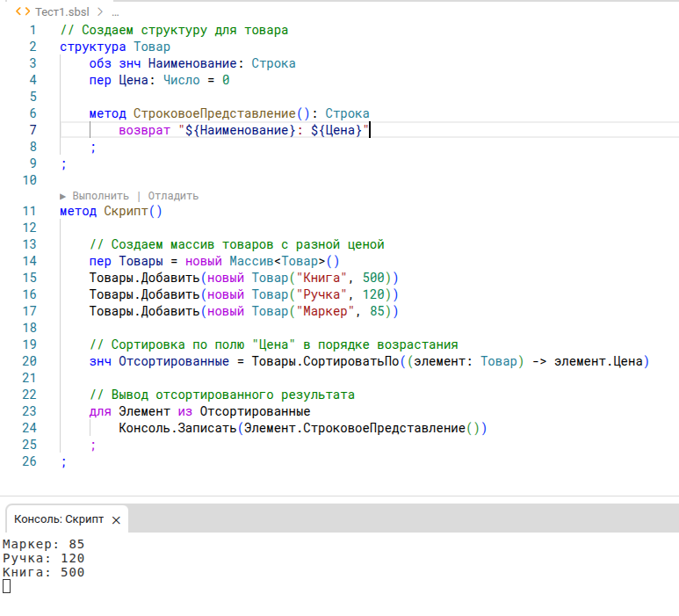The height and width of the screenshot is (616, 679).
Task: Click the "Книга: 500" console output line
Action: point(44,572)
